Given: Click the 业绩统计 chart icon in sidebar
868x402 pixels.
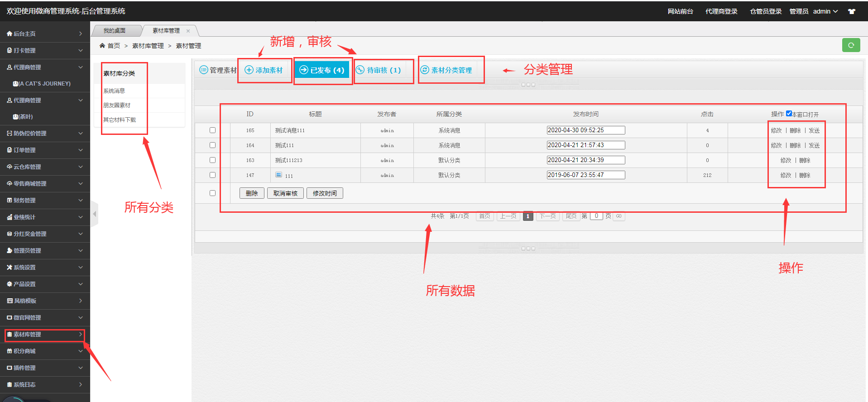Looking at the screenshot, I should 10,217.
